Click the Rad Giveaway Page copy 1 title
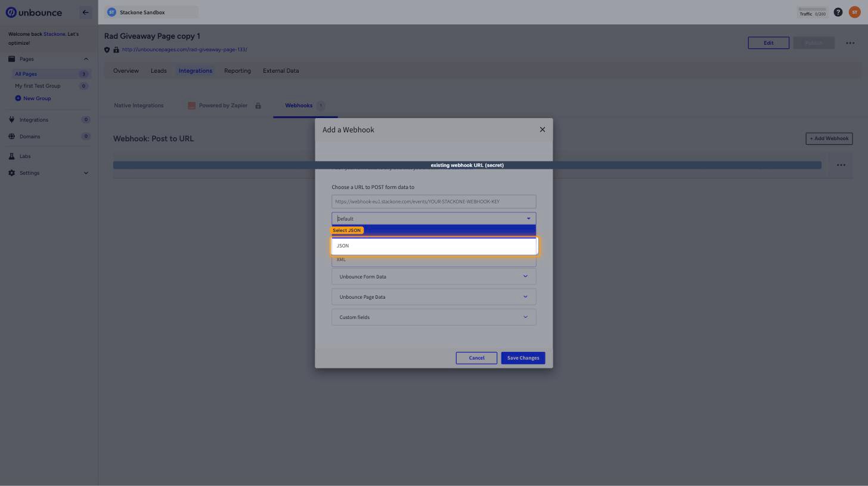This screenshot has height=486, width=868. pos(152,36)
